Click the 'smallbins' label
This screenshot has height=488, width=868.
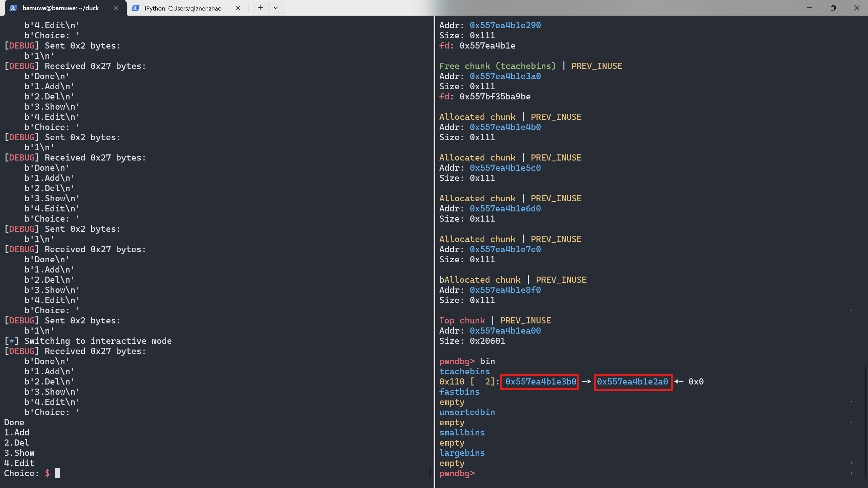(462, 432)
